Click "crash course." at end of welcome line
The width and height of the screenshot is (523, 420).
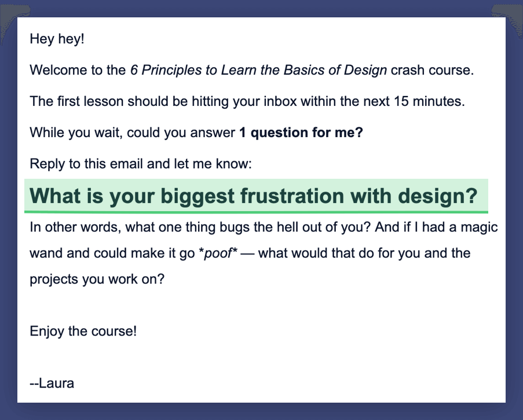point(432,70)
